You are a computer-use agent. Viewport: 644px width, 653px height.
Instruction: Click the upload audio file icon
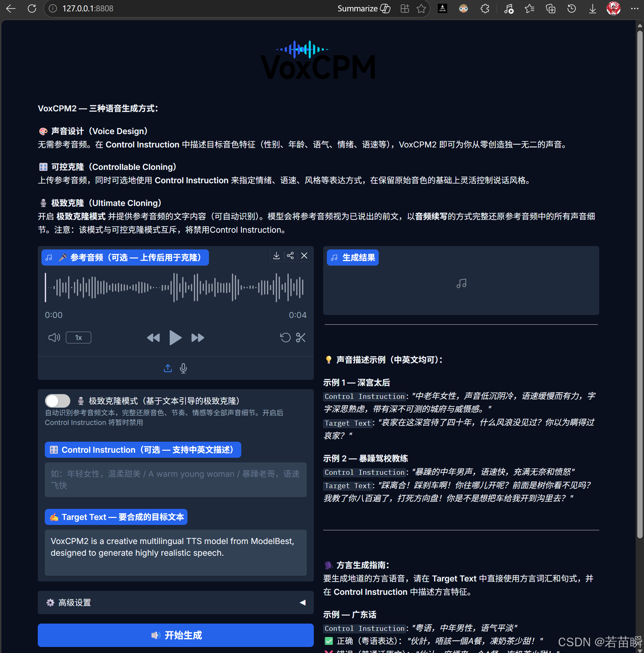pos(167,368)
